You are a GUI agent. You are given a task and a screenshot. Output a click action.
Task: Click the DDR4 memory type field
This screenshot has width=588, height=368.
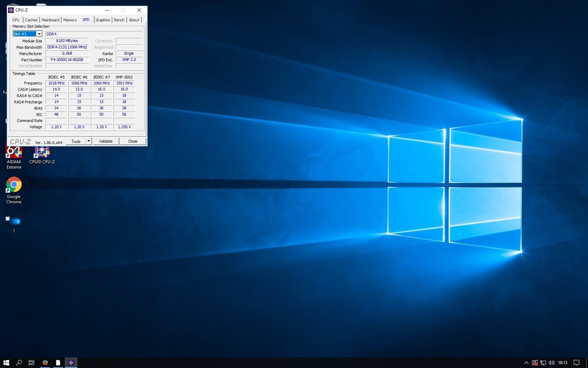[x=94, y=34]
